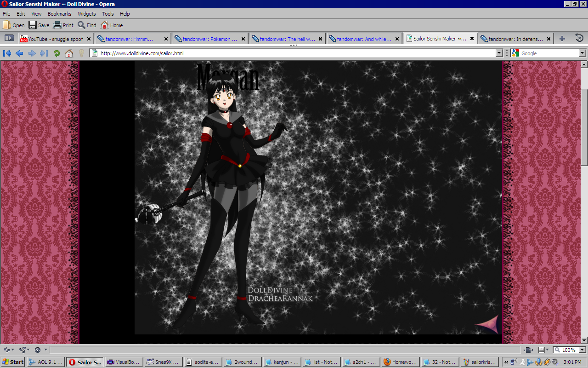The width and height of the screenshot is (588, 368).
Task: Expand the address bar URL dropdown
Action: click(x=499, y=53)
